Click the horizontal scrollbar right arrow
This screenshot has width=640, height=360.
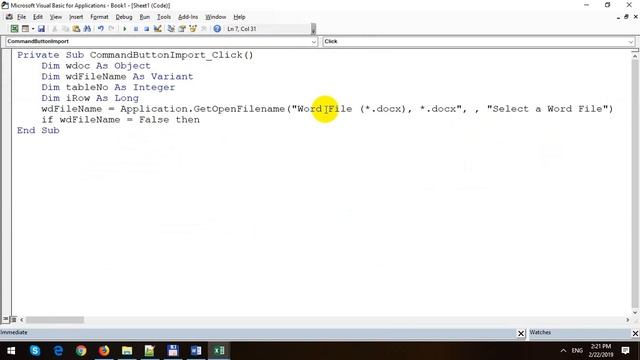tap(627, 320)
